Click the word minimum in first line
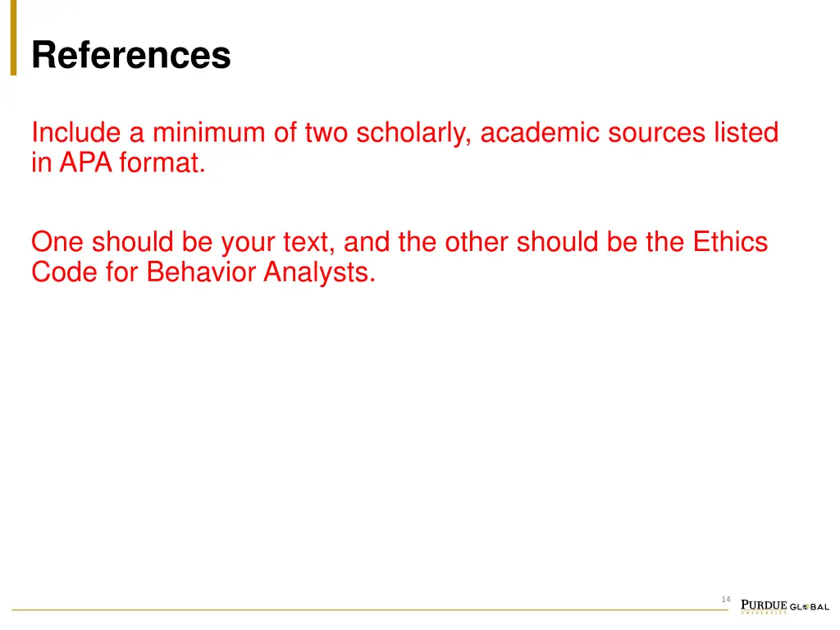This screenshot has height=630, width=840. (x=209, y=132)
